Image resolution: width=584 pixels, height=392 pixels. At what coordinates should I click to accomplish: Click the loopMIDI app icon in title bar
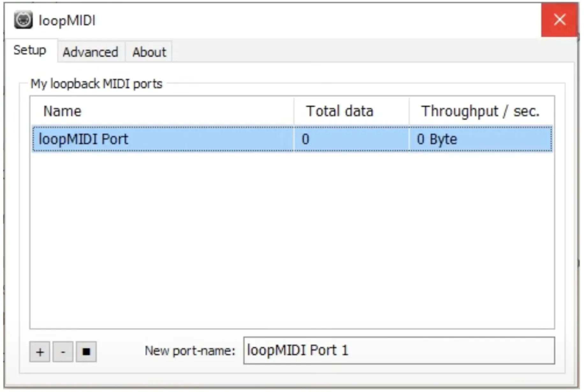click(23, 20)
